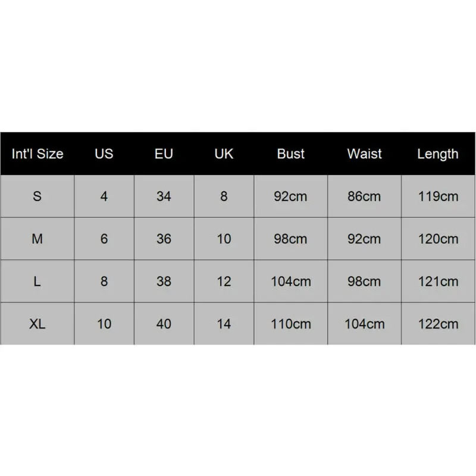Image resolution: width=476 pixels, height=476 pixels.
Task: Select the XL size row label
Action: [37, 324]
